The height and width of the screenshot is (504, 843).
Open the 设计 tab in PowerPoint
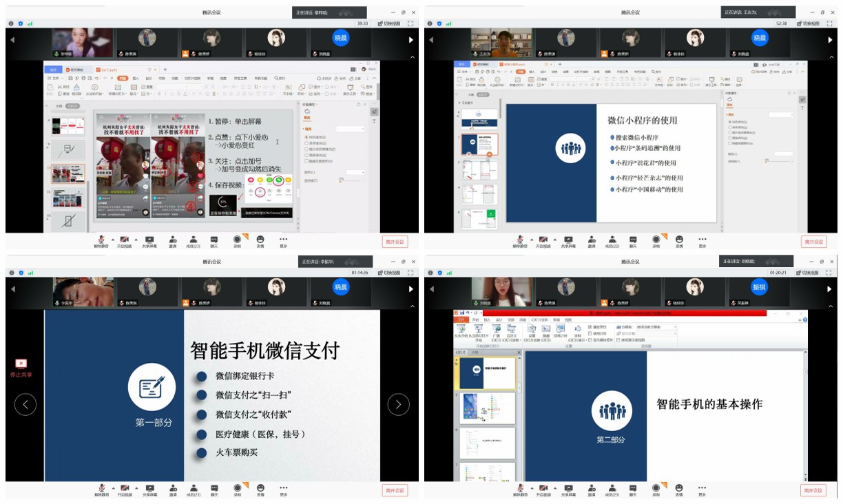pos(498,319)
